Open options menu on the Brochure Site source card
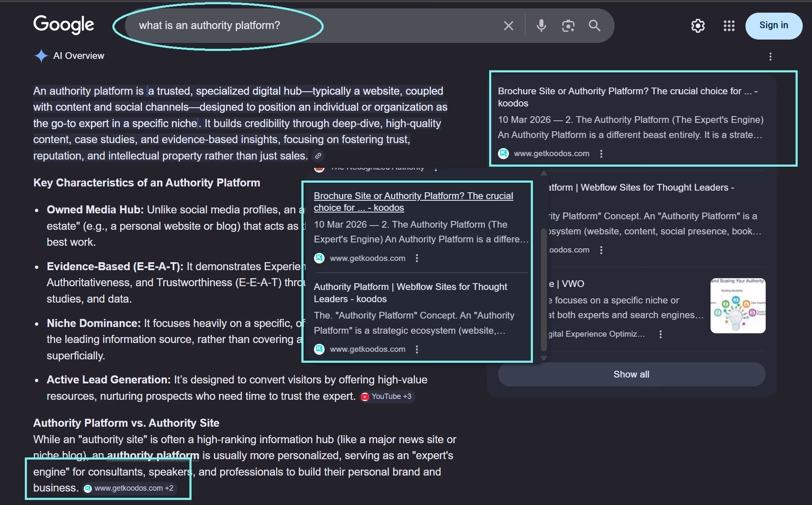The image size is (812, 505). pyautogui.click(x=601, y=153)
